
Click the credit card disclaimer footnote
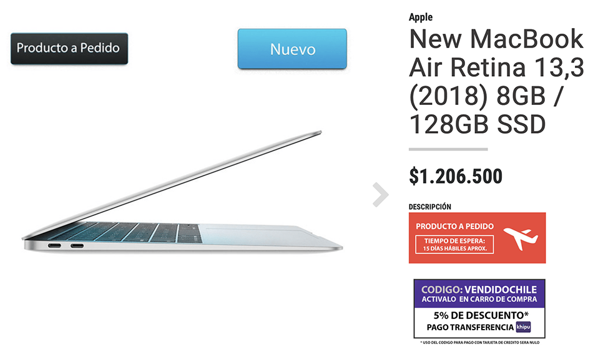[479, 342]
